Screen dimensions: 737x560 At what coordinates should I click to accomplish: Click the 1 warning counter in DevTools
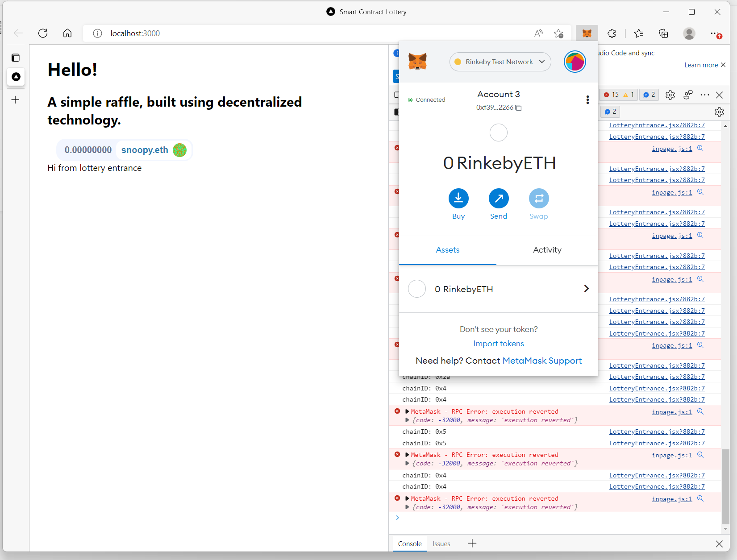(629, 95)
